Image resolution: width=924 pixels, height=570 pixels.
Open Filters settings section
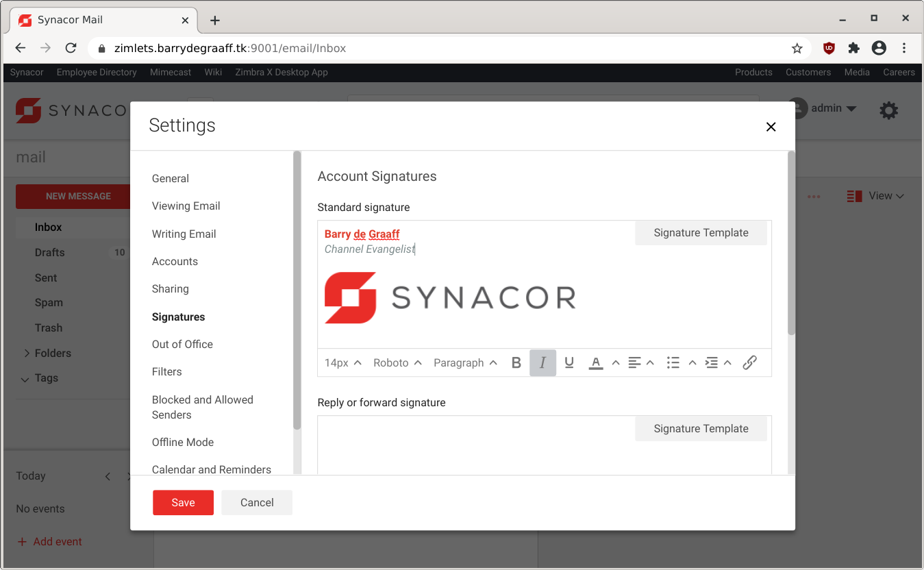(x=167, y=372)
